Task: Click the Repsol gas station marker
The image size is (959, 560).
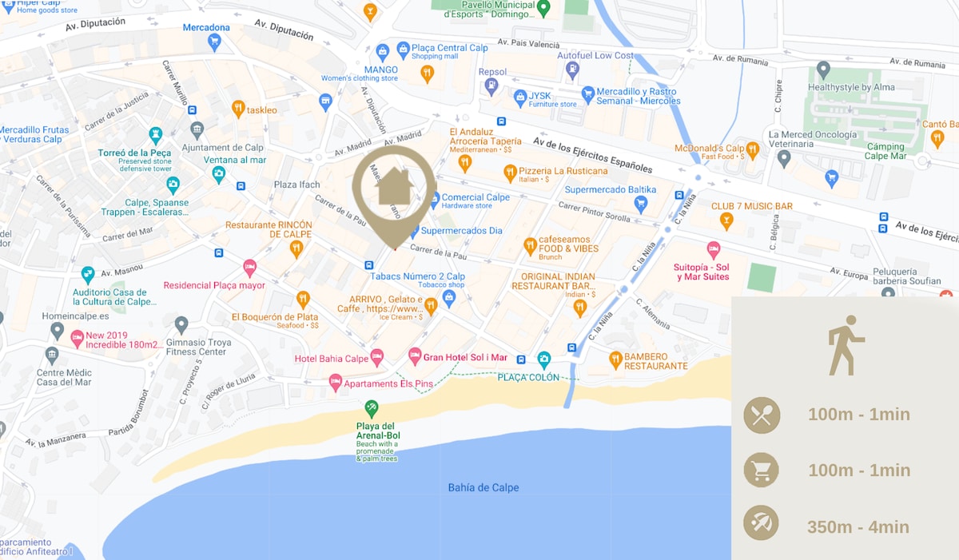Action: (x=491, y=85)
